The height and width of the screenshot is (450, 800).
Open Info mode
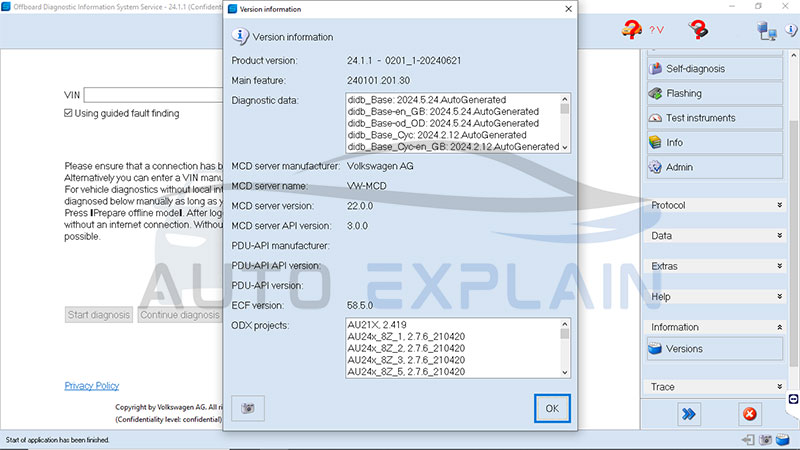tap(715, 142)
